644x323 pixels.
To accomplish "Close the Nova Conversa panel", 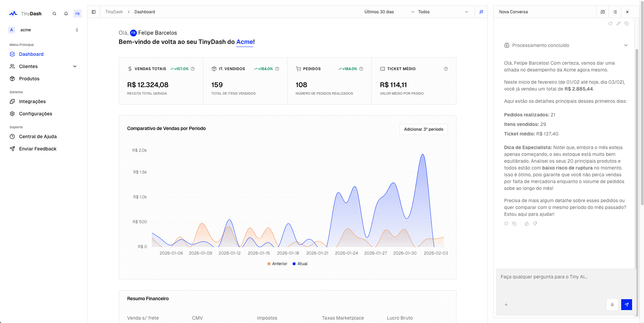I will [627, 12].
